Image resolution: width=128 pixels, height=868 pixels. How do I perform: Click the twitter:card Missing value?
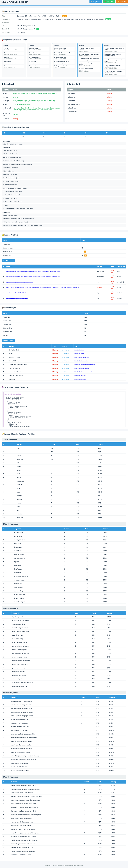tap(109, 93)
